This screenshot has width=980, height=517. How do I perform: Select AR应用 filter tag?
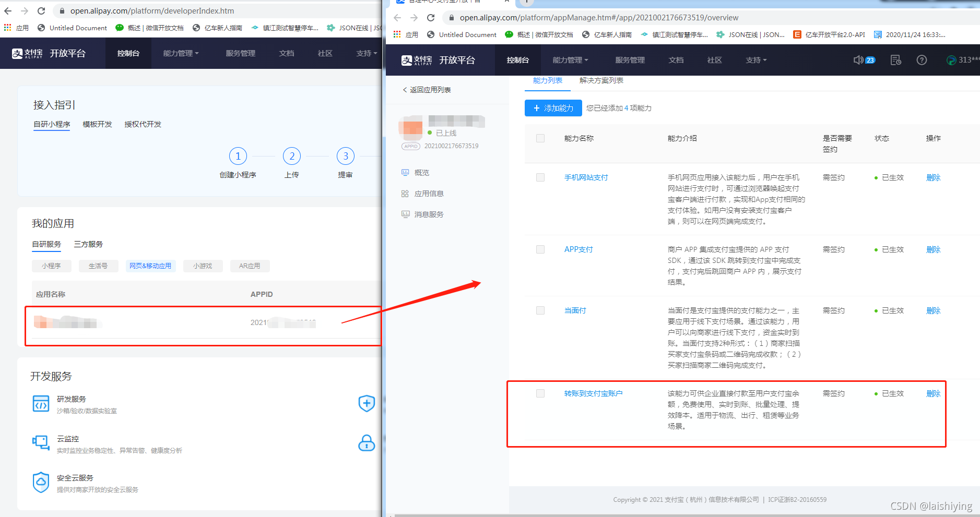coord(250,266)
